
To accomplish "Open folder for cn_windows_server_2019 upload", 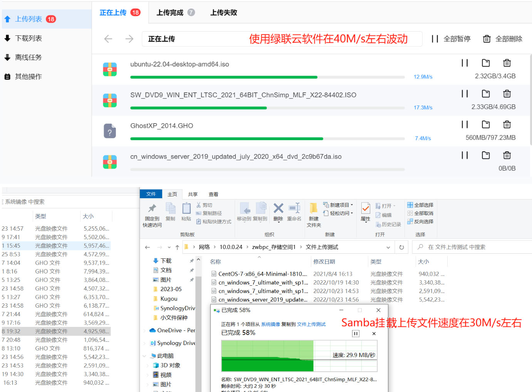I will (x=486, y=155).
